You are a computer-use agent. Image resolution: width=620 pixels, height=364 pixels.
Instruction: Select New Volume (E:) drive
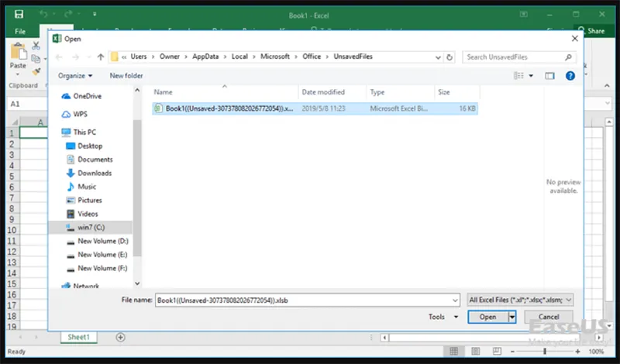(97, 255)
